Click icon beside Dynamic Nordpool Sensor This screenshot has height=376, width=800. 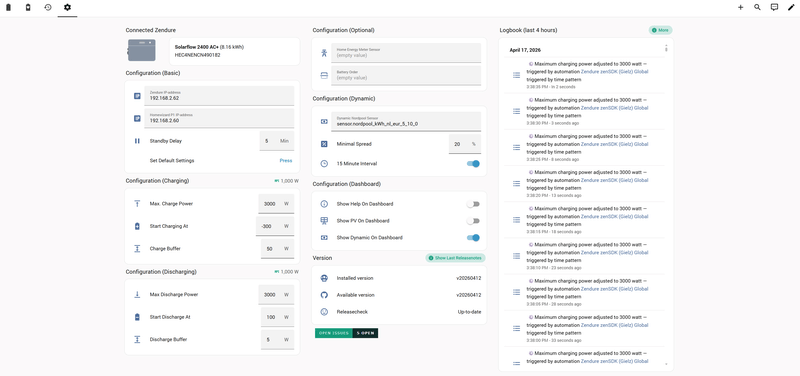point(323,121)
